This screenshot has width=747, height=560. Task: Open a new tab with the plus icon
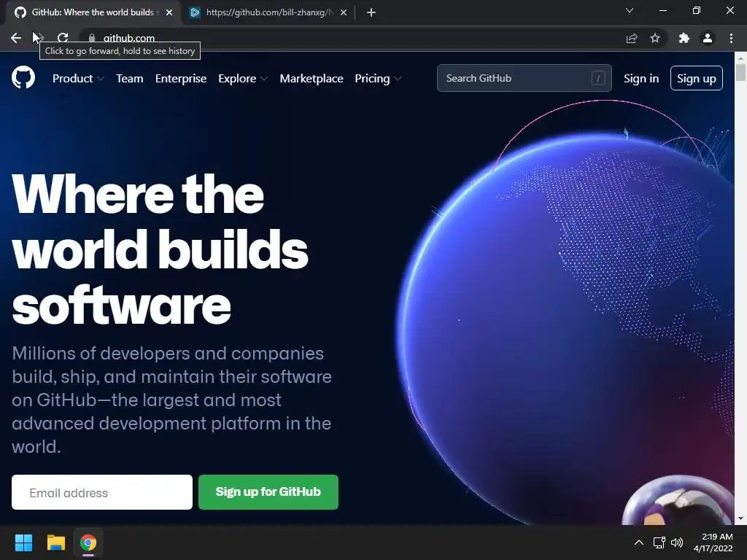tap(371, 12)
